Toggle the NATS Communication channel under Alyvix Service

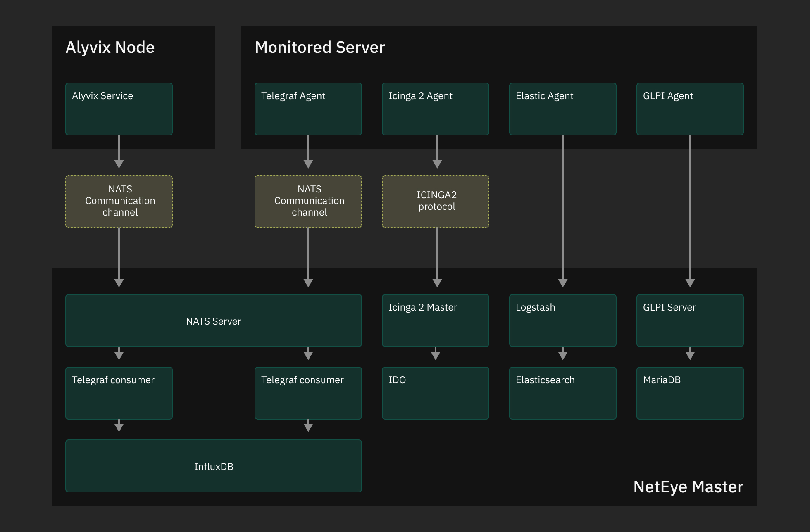coord(119,201)
